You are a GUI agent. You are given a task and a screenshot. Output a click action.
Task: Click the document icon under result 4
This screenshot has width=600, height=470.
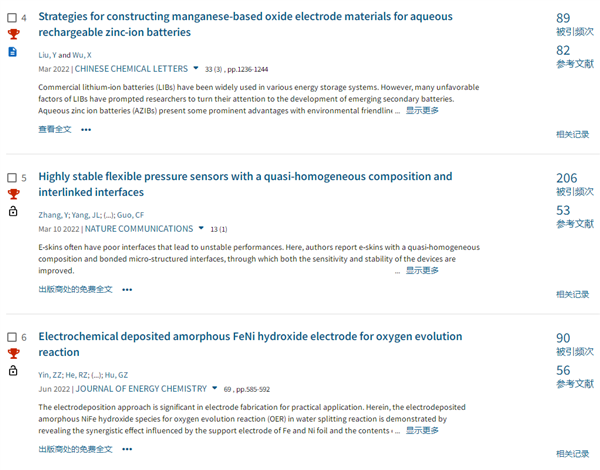[x=13, y=52]
